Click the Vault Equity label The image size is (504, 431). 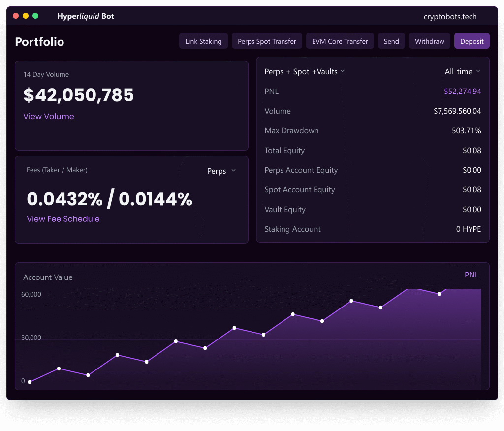pyautogui.click(x=285, y=210)
